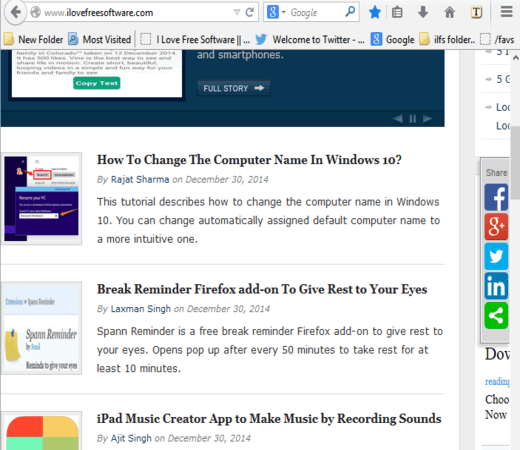
Task: Share on LinkedIn via sidebar icon
Action: (x=496, y=286)
